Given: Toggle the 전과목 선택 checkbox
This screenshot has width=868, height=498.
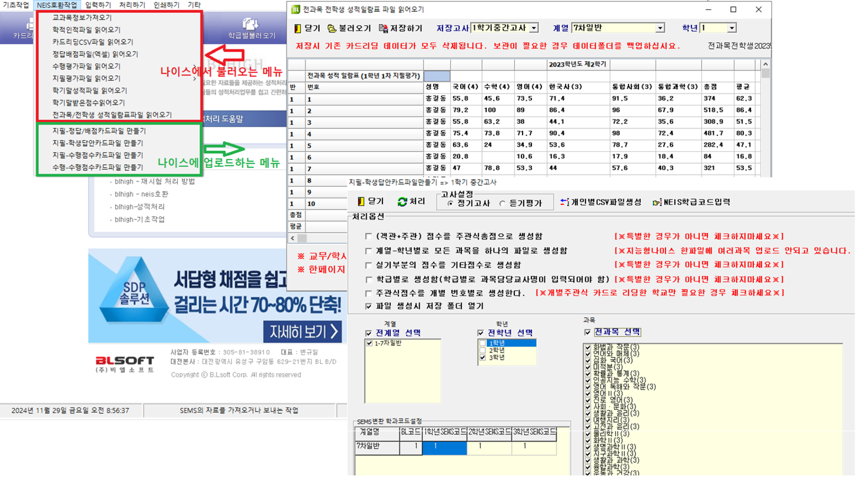Looking at the screenshot, I should (x=588, y=332).
